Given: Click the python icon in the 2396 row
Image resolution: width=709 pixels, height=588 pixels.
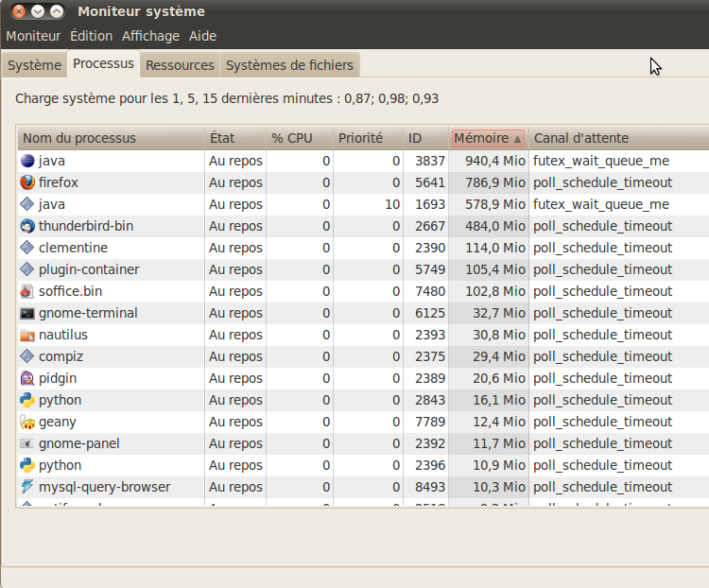Looking at the screenshot, I should click(x=27, y=465).
